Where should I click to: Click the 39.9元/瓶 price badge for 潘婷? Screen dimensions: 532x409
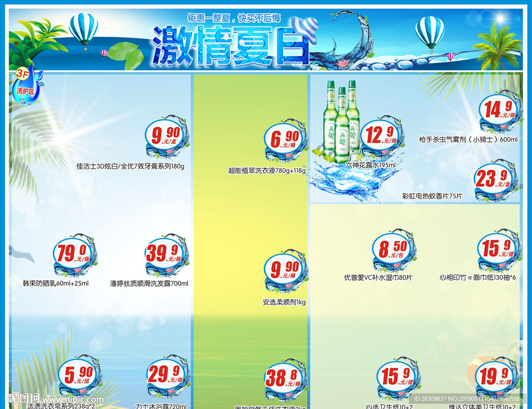(x=167, y=254)
